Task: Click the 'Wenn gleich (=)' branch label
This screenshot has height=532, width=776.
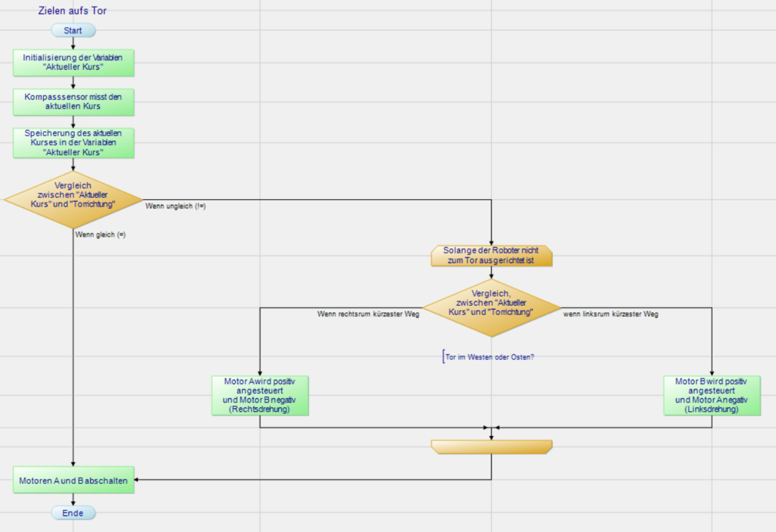Action: [100, 235]
